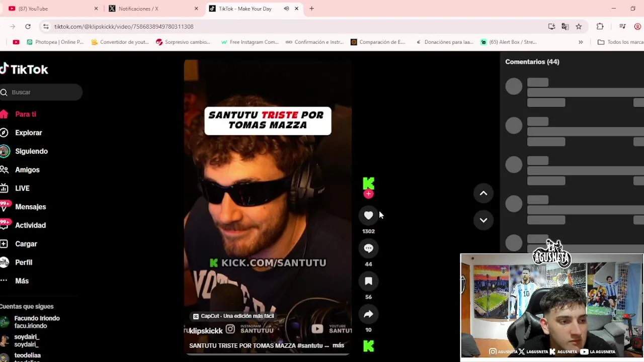Image resolution: width=644 pixels, height=362 pixels.
Task: Click the translate page icon
Action: click(x=565, y=26)
